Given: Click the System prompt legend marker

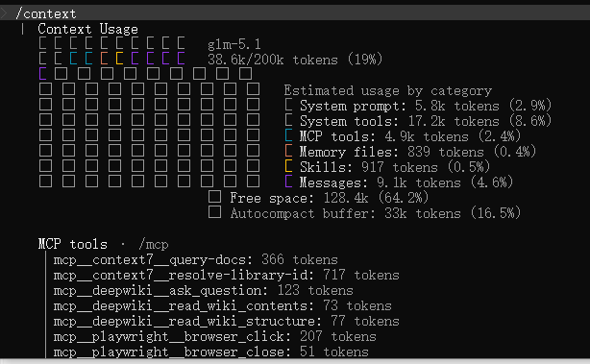Looking at the screenshot, I should pos(288,105).
